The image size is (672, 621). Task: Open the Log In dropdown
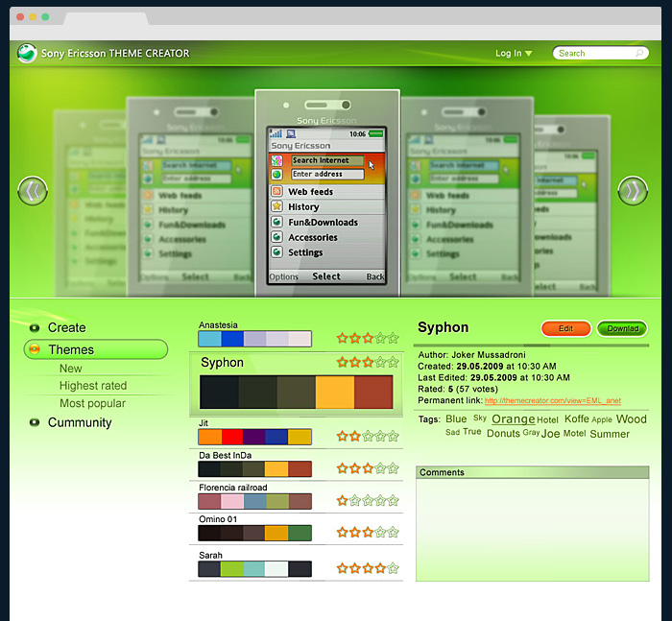coord(514,53)
